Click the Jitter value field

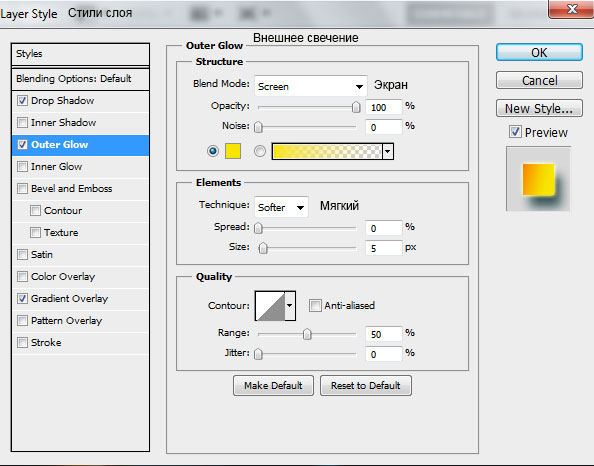point(383,354)
